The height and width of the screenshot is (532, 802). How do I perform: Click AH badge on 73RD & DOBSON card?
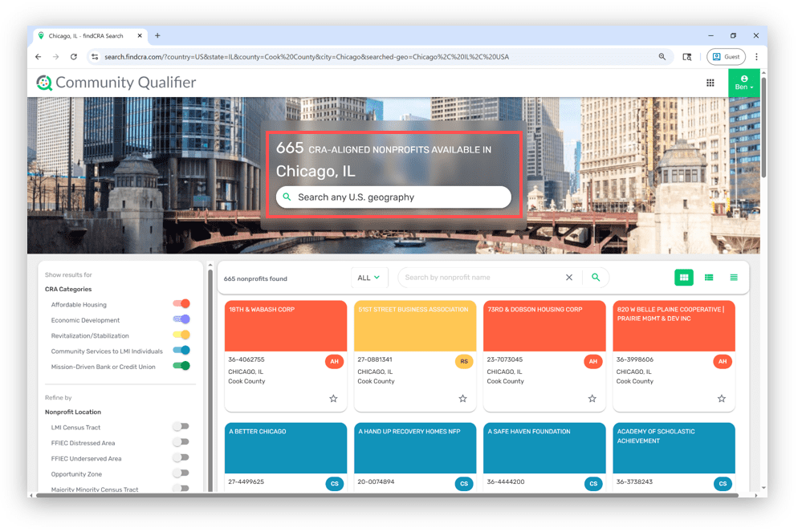coord(593,361)
